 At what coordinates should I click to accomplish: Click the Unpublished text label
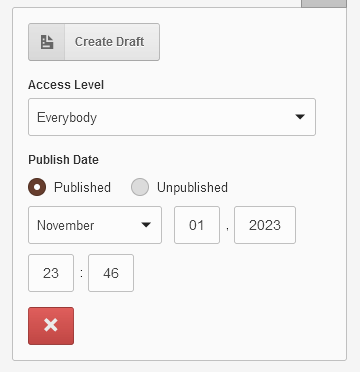[192, 187]
